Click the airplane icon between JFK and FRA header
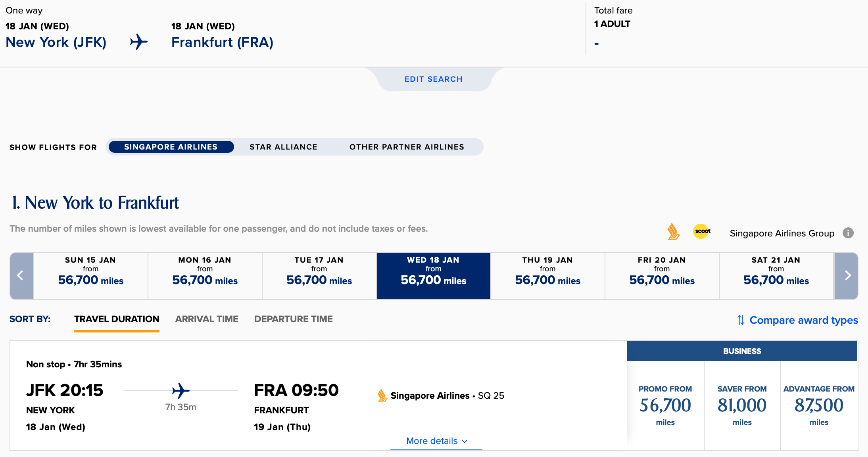Screen dimensions: 868x457 (x=139, y=42)
